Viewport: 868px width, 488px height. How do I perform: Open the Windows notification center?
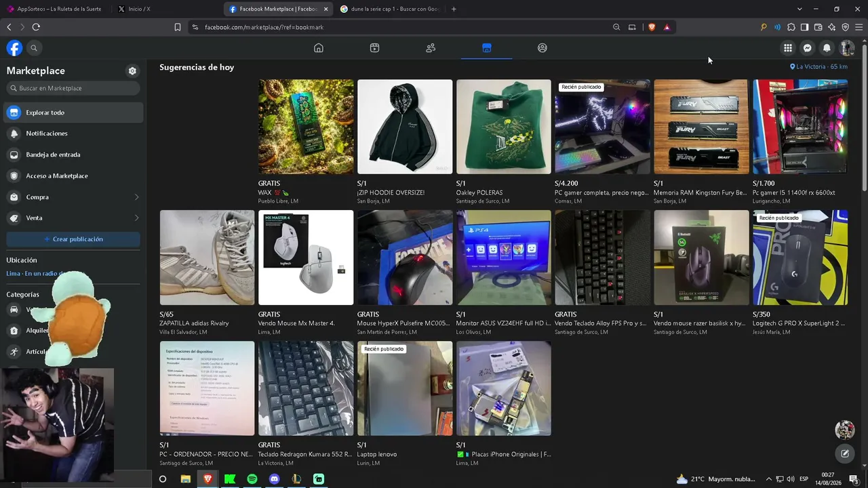pos(854,479)
